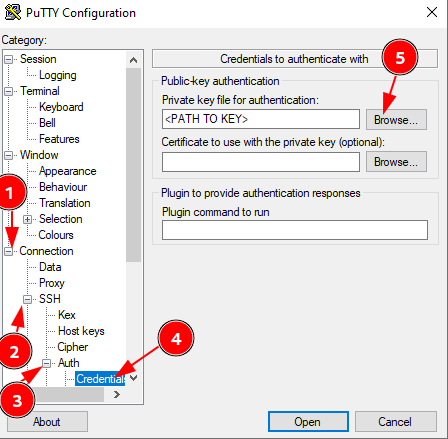Image resolution: width=448 pixels, height=439 pixels.
Task: Collapse the Connection tree node
Action: coord(9,251)
